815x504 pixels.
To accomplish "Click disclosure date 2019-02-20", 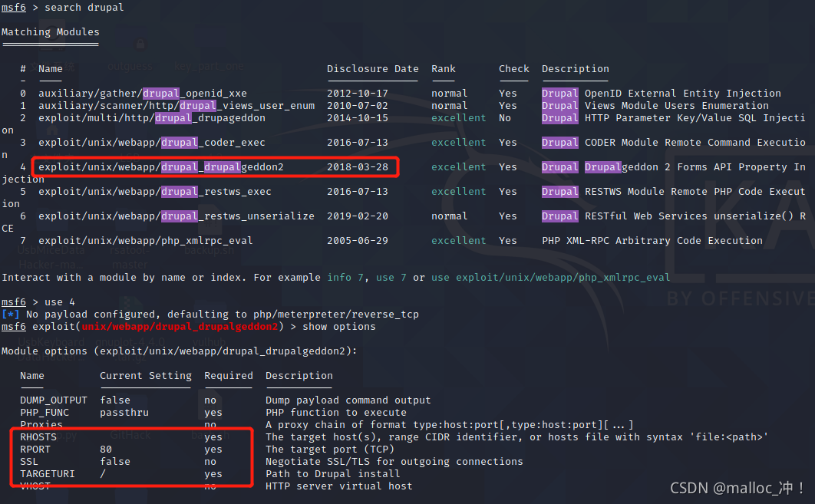I will (358, 216).
